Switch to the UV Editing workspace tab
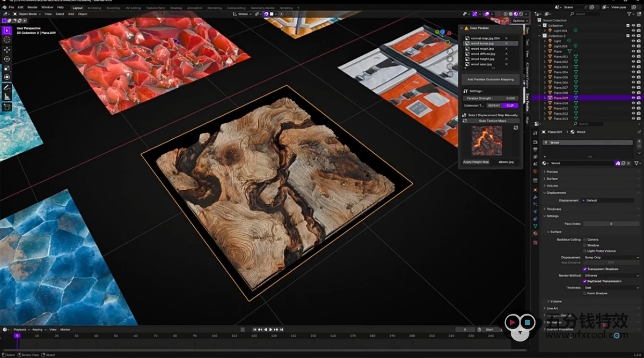The height and width of the screenshot is (358, 644). click(x=133, y=8)
